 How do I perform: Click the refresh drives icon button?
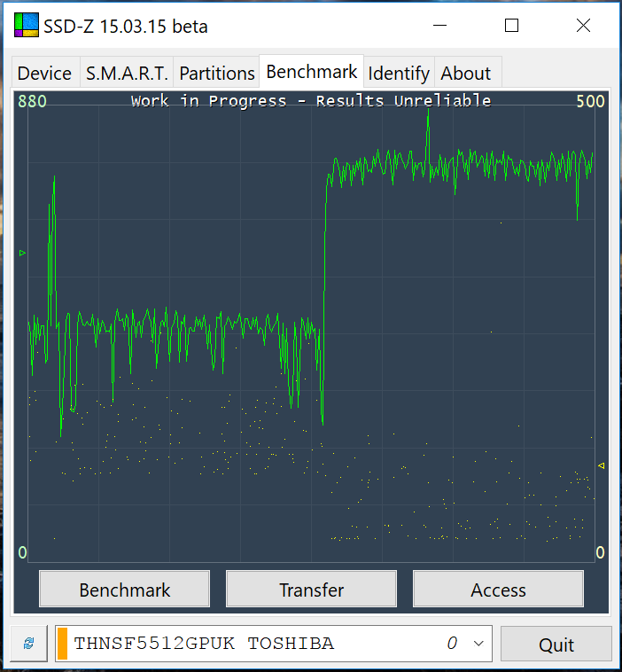(x=28, y=644)
